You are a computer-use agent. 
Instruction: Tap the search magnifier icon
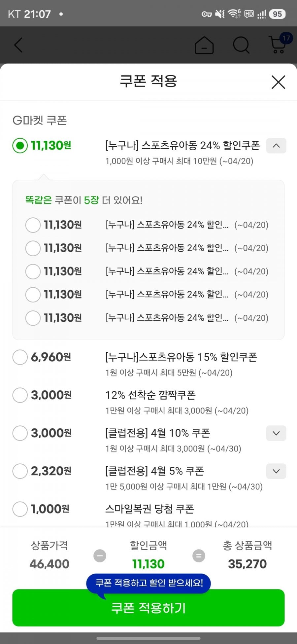pos(241,45)
